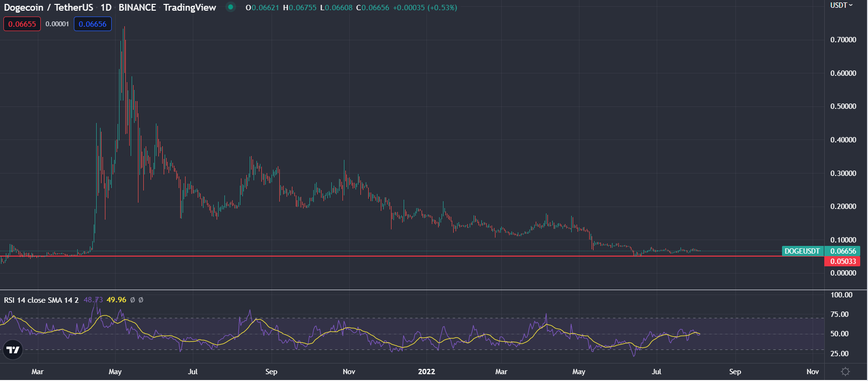This screenshot has width=868, height=381.
Task: Click the closing price C0.06656 value
Action: [x=373, y=8]
